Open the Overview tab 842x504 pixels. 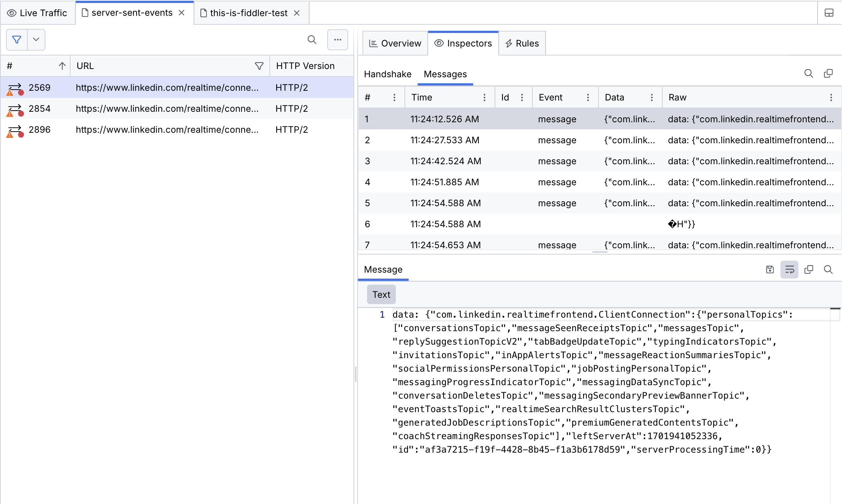395,43
